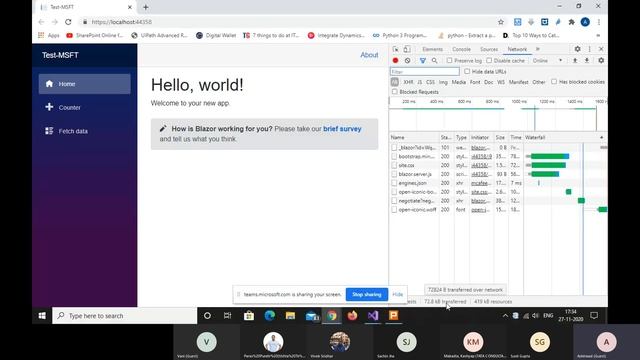The height and width of the screenshot is (360, 640).
Task: Open File Explorer from the taskbar
Action: click(x=290, y=316)
